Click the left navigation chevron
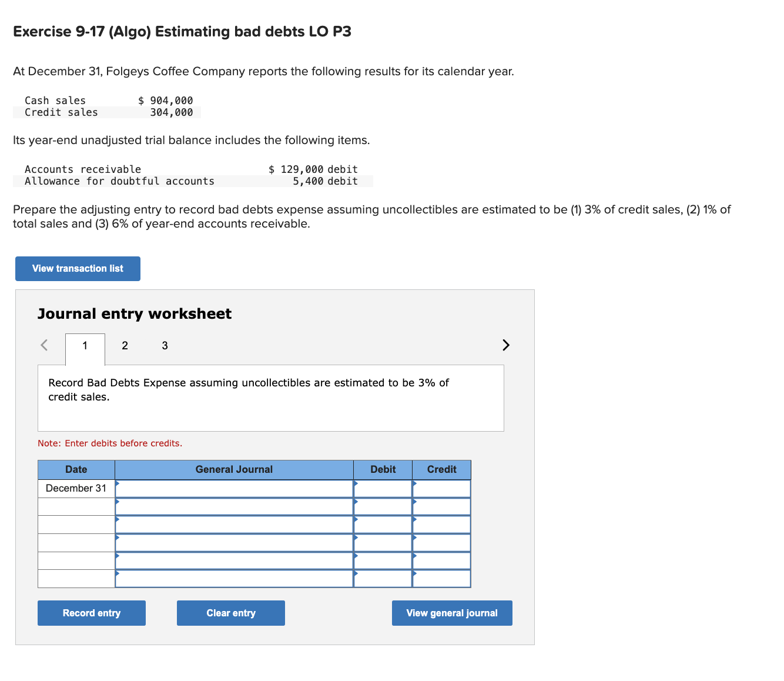The image size is (784, 681). coord(44,345)
